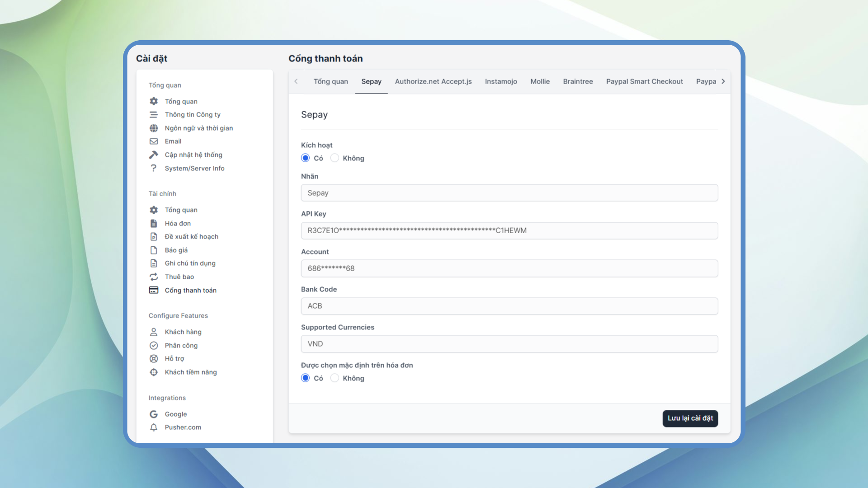Image resolution: width=868 pixels, height=488 pixels.
Task: Open Hóa đơn settings in sidebar
Action: point(178,223)
